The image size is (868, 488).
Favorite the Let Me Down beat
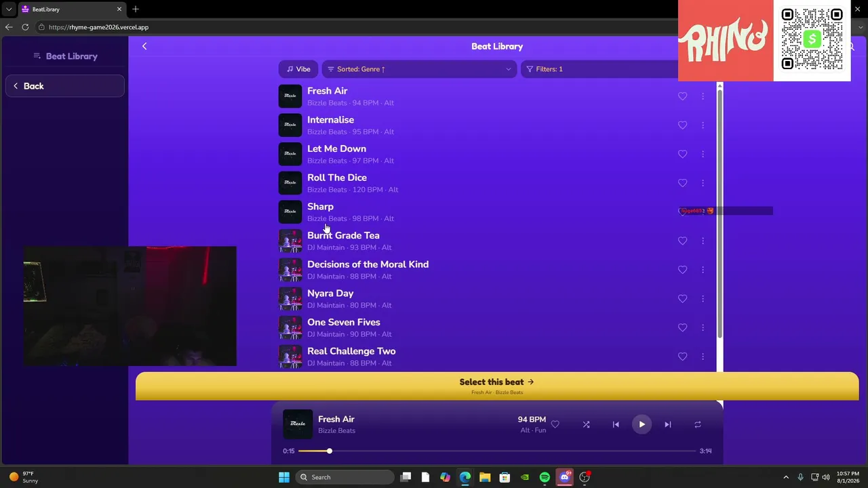tap(682, 154)
